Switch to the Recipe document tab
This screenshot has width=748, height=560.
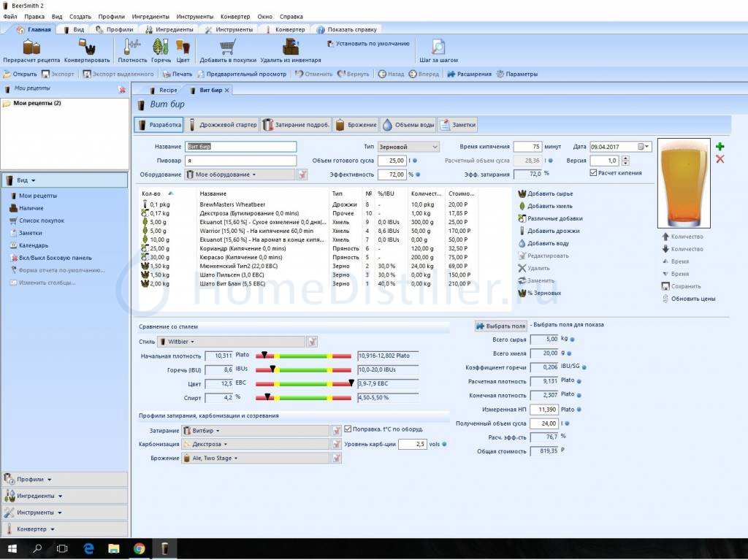tap(163, 90)
